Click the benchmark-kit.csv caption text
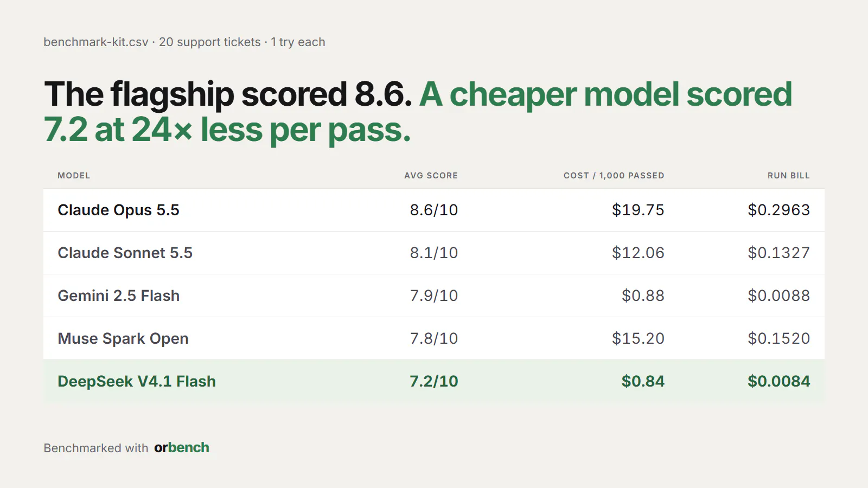 tap(184, 42)
